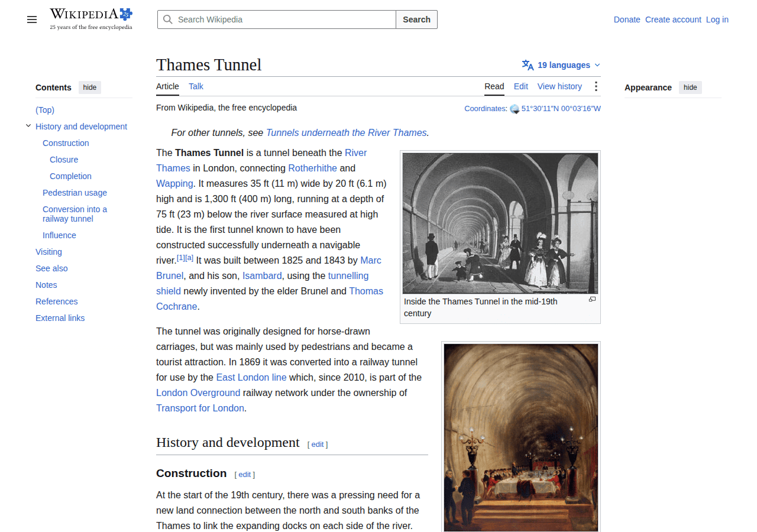Click footnote reference [a]
Viewport: 757px width, 532px height.
click(x=189, y=258)
